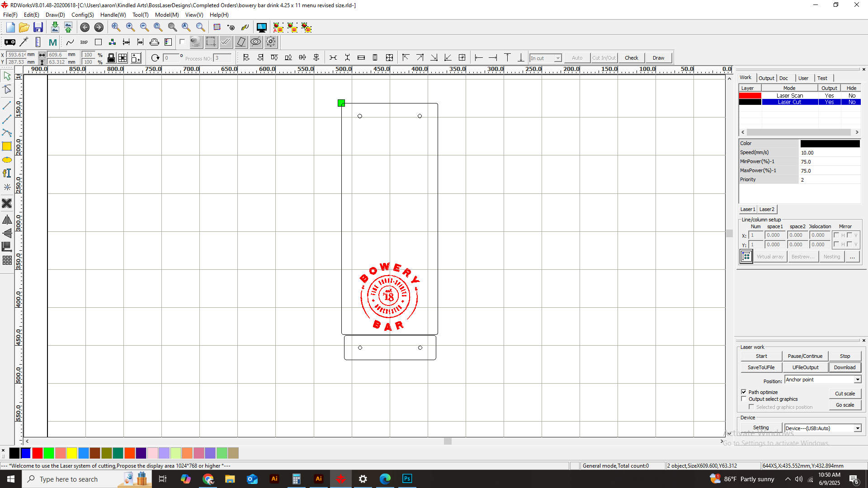
Task: Click the Pause/Continue button
Action: [805, 356]
